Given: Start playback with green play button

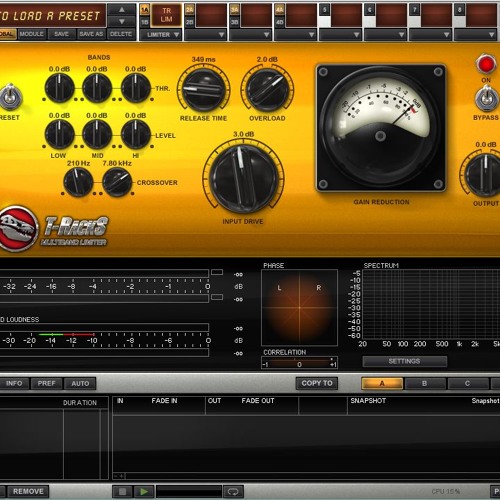Looking at the screenshot, I should 144,491.
